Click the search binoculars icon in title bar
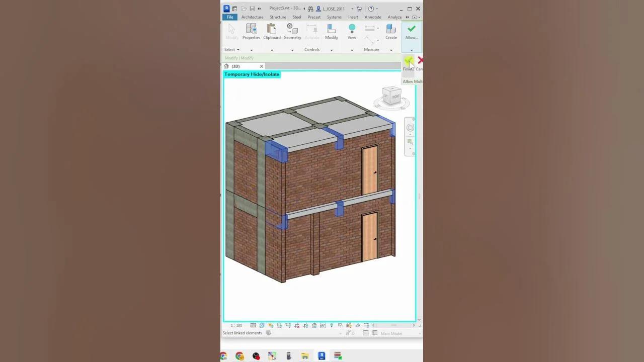 point(310,9)
